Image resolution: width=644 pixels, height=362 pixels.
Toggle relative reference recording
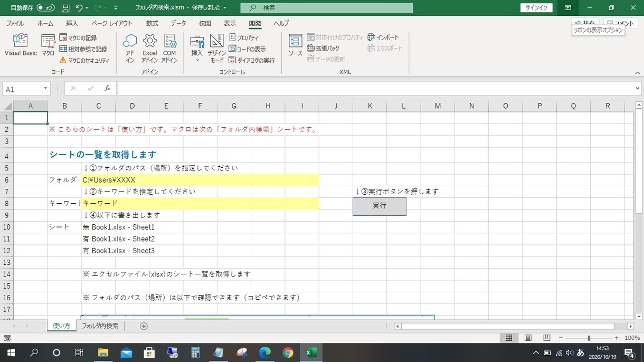(x=83, y=49)
